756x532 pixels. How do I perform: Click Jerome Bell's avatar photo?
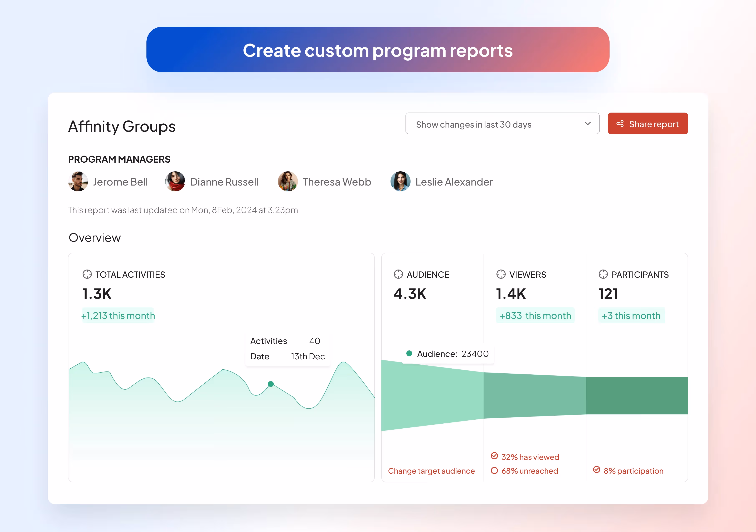(x=78, y=181)
